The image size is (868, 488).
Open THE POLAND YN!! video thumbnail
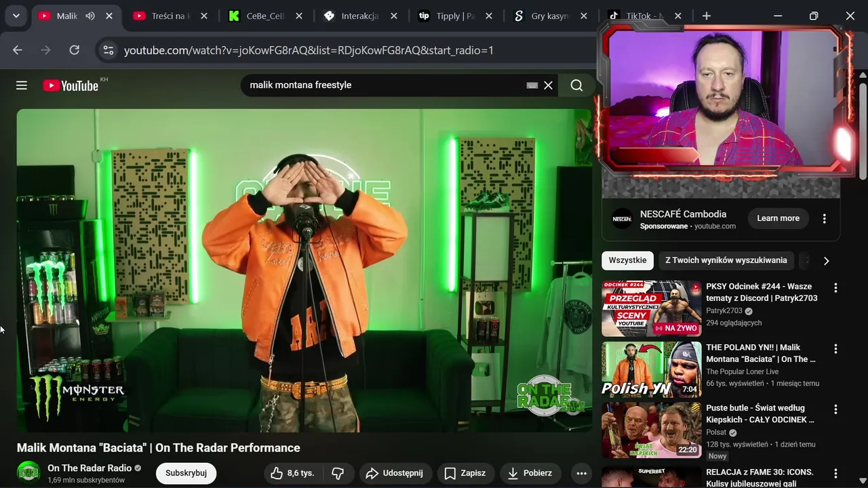[652, 369]
